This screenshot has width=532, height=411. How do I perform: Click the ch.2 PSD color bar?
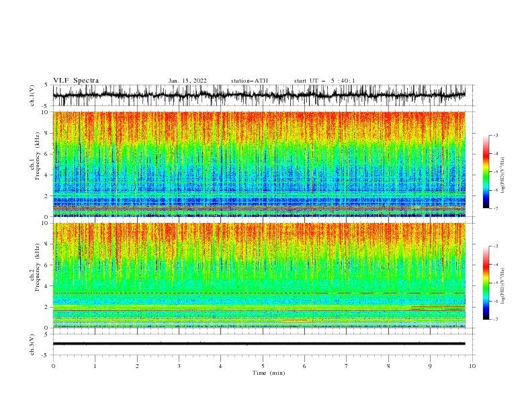(486, 283)
